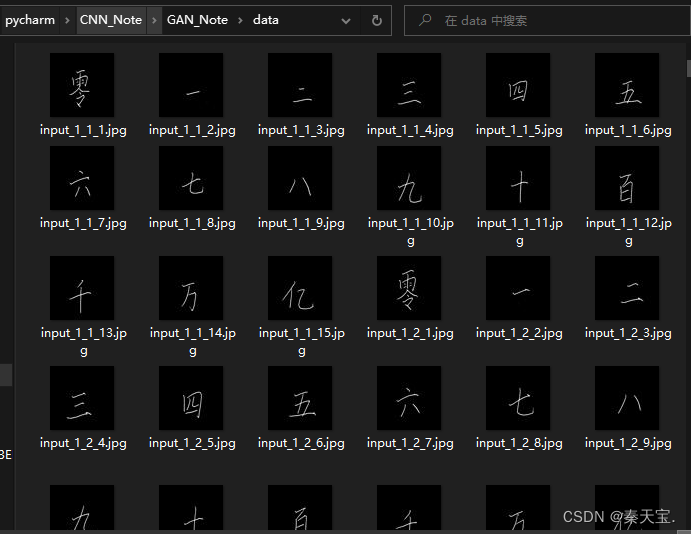
Task: Click file name text input_1_1_7.jpg
Action: point(83,223)
